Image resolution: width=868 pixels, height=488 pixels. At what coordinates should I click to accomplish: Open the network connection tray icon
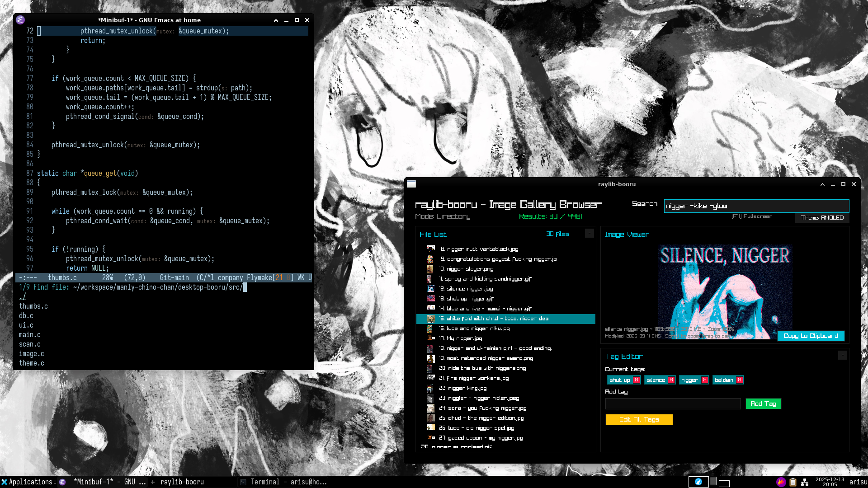805,482
